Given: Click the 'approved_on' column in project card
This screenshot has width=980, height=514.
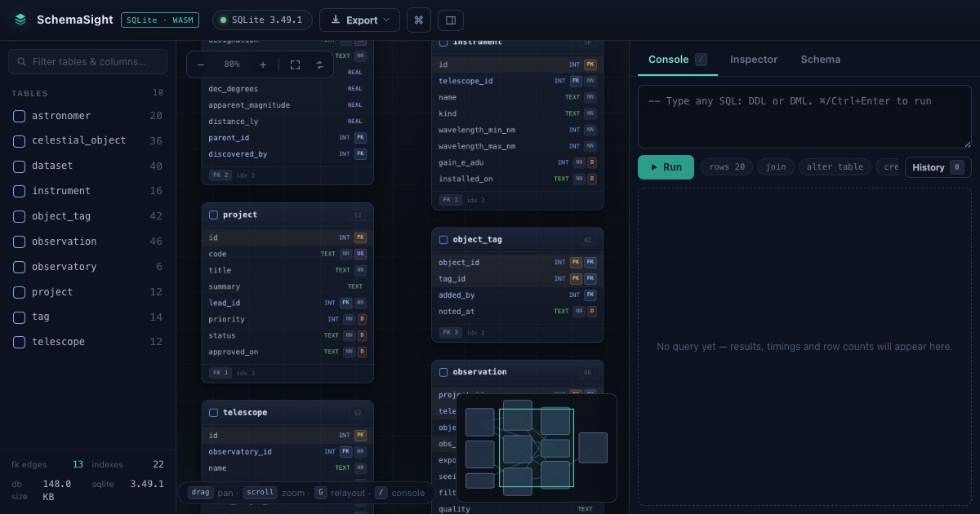Looking at the screenshot, I should click(287, 352).
